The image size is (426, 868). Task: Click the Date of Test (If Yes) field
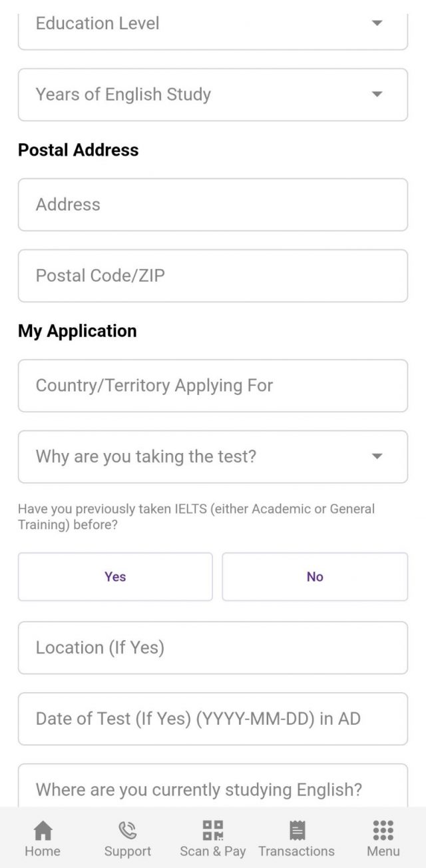[213, 719]
